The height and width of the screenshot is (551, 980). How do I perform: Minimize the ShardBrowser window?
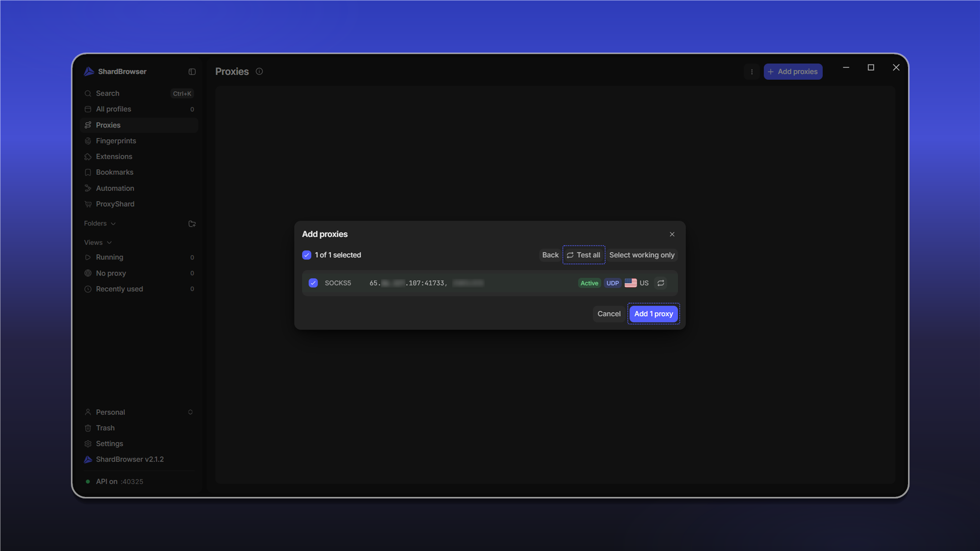[x=846, y=67]
